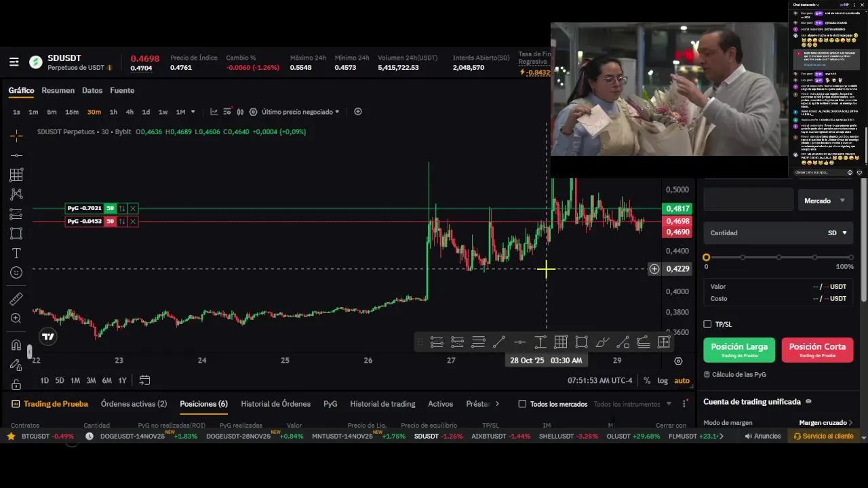
Task: Click the quantity slider handle at 0
Action: [707, 258]
